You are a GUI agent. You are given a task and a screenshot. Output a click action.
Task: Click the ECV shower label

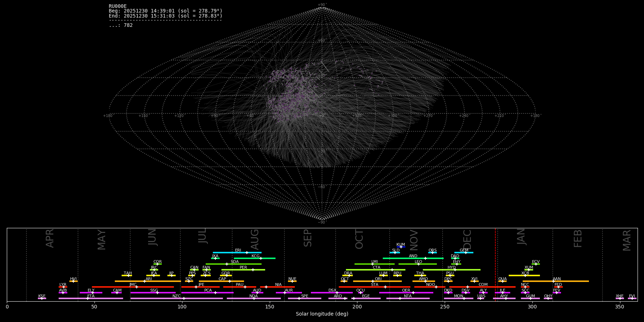coord(536,262)
